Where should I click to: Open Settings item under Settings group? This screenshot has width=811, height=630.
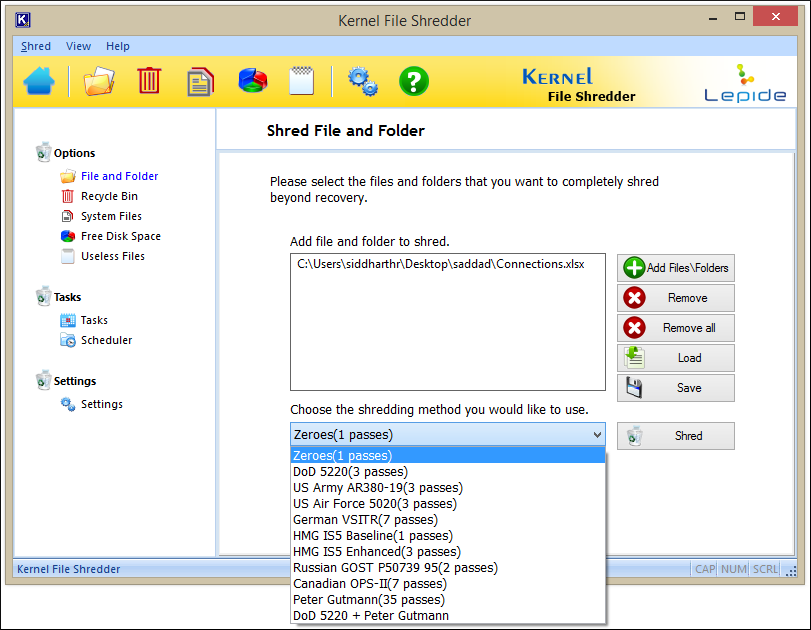coord(102,404)
